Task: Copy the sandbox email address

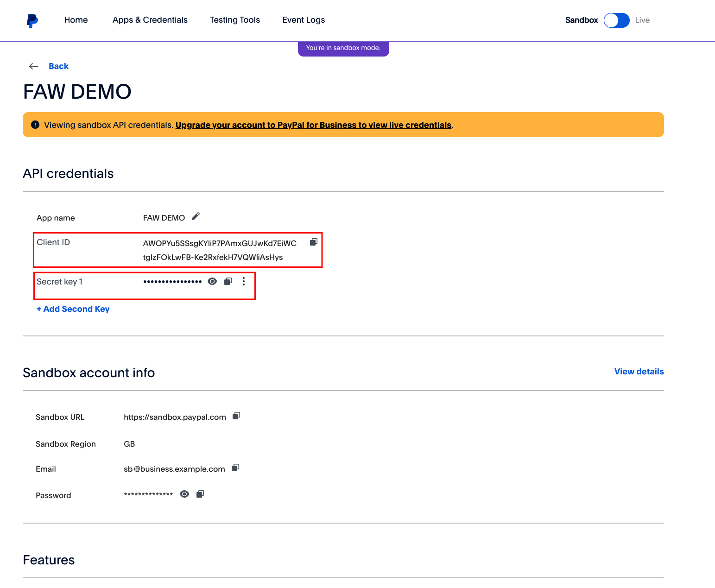Action: pyautogui.click(x=235, y=468)
